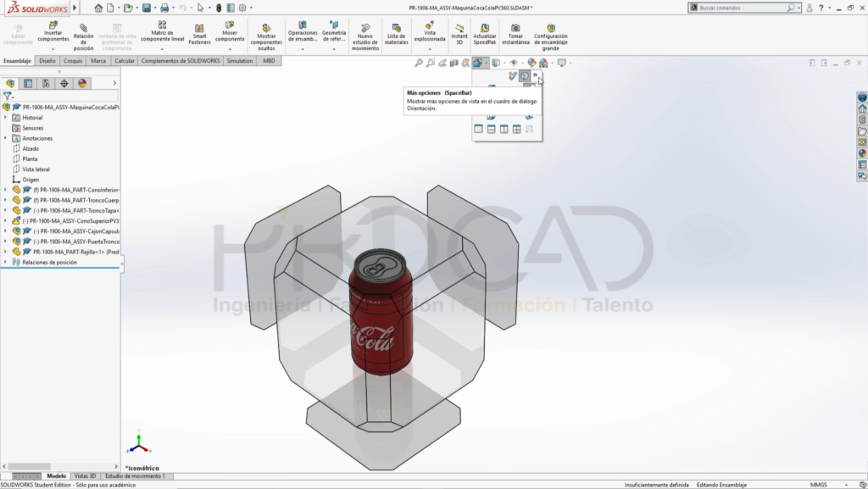The image size is (868, 489).
Task: Expand the Anotaciones tree node
Action: coord(6,138)
